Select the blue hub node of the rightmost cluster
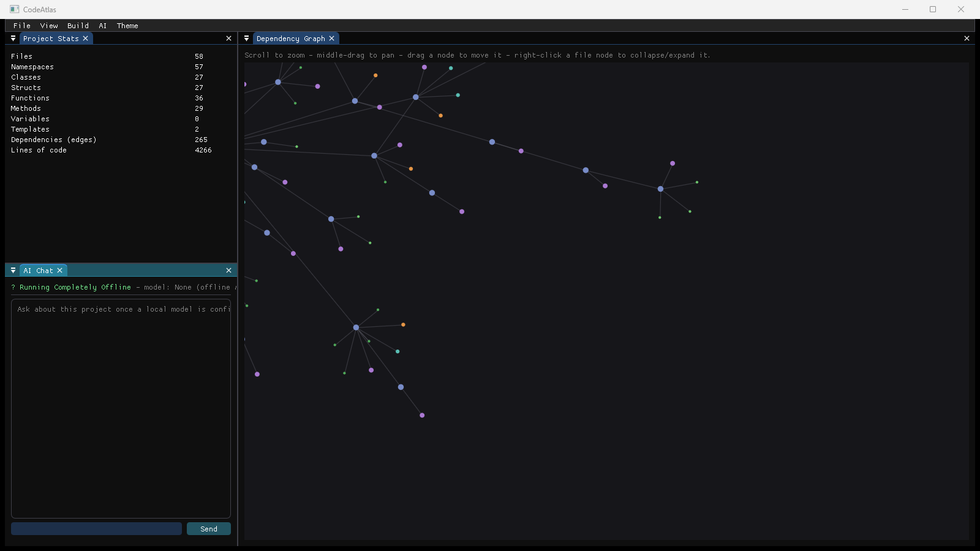The width and height of the screenshot is (980, 551). (660, 189)
